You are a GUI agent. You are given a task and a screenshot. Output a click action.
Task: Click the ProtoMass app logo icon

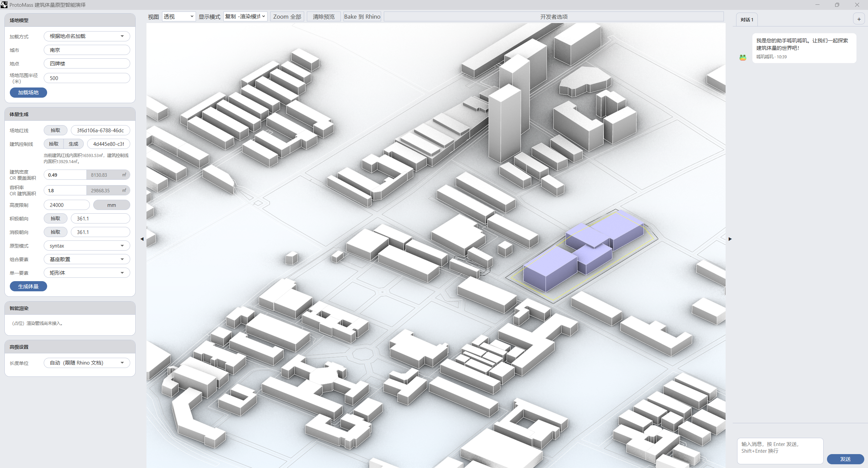coord(4,5)
